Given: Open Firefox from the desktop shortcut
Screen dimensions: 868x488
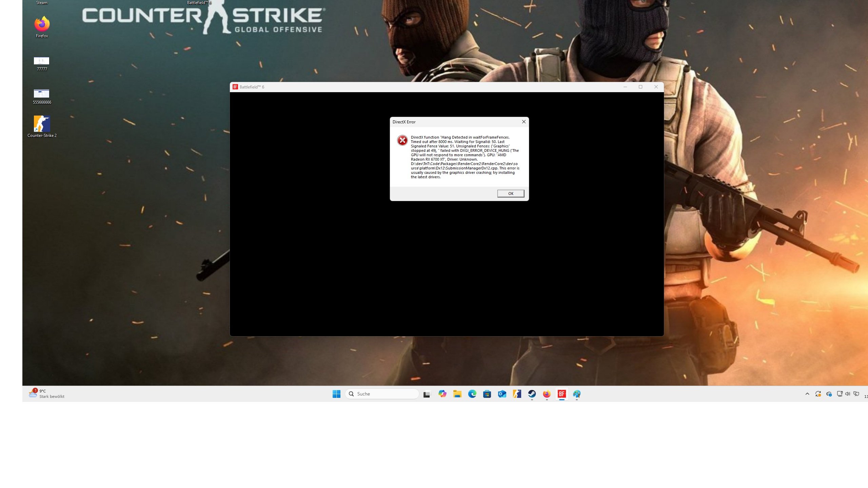Looking at the screenshot, I should click(42, 24).
